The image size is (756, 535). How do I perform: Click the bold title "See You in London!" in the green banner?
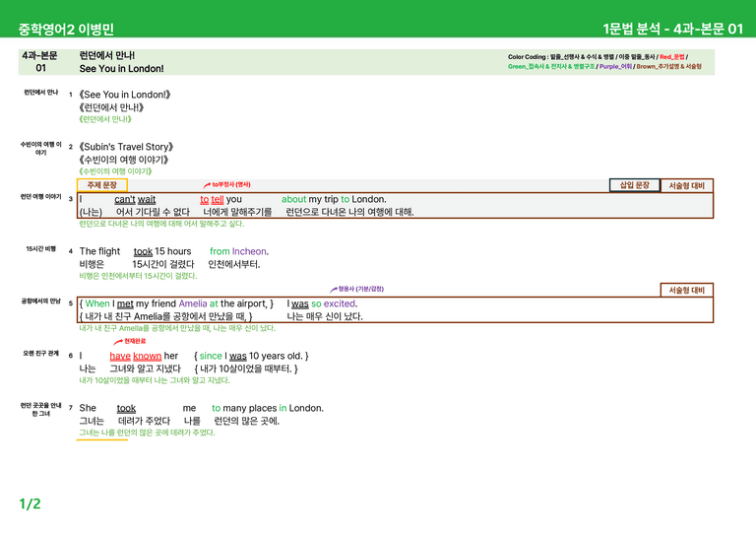pos(121,69)
